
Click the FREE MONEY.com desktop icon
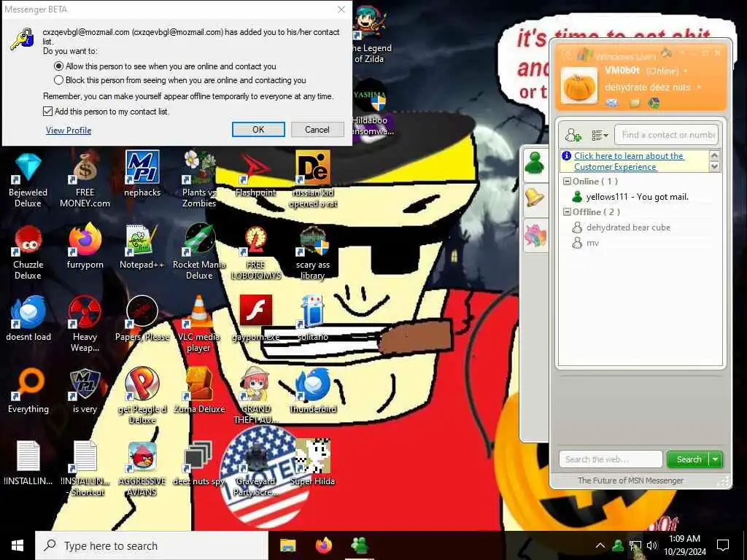pyautogui.click(x=85, y=180)
